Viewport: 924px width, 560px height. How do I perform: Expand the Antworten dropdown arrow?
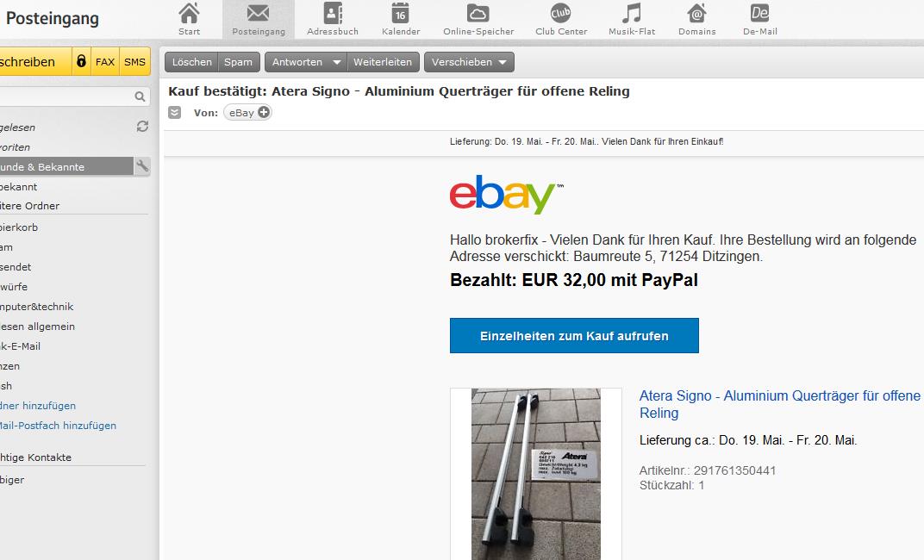coord(337,62)
